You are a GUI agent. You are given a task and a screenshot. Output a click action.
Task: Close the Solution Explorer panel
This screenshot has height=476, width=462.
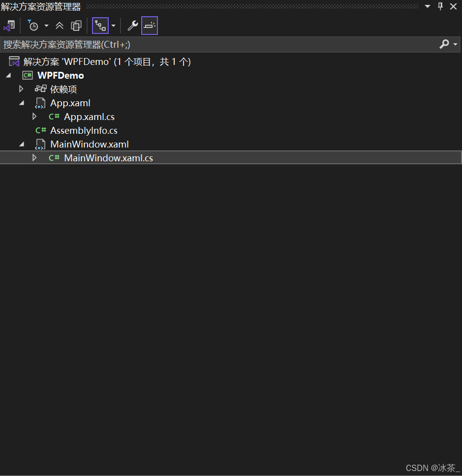454,6
